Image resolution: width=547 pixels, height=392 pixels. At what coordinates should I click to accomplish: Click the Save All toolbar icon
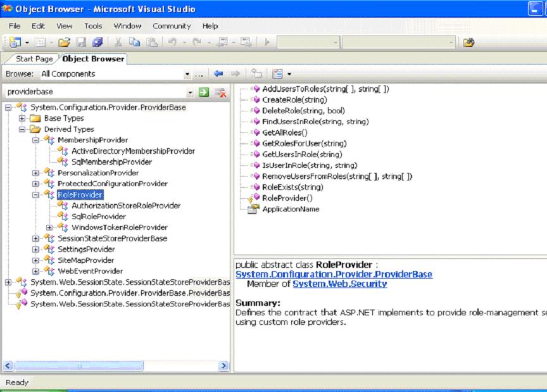97,42
